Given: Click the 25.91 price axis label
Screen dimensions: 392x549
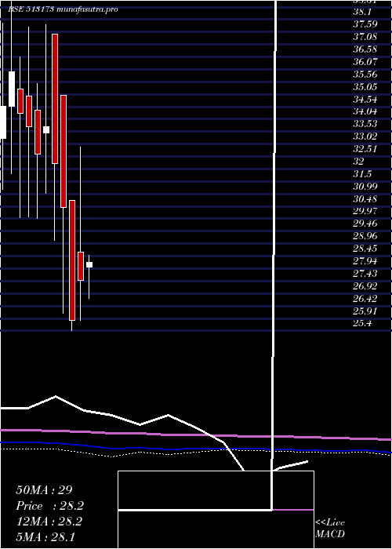Looking at the screenshot, I should pos(365,311).
